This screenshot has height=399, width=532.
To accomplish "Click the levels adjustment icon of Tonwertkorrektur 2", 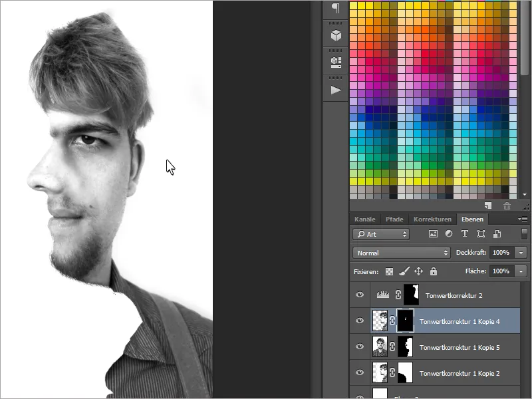I will coord(383,295).
